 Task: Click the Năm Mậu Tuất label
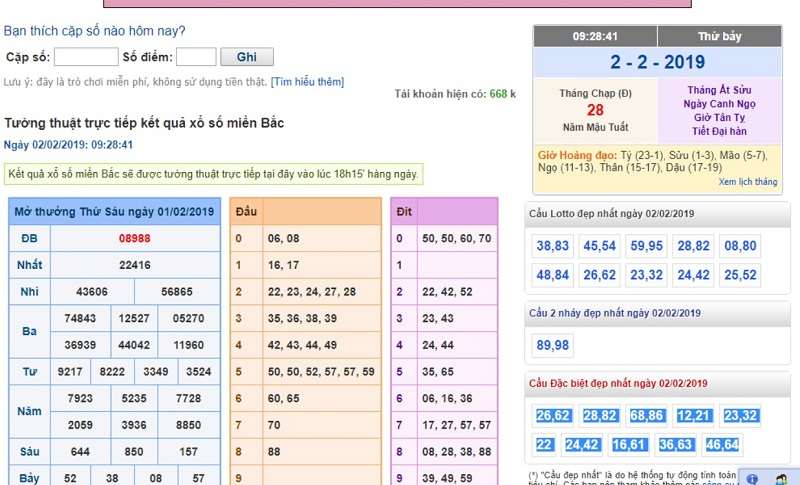(x=595, y=127)
